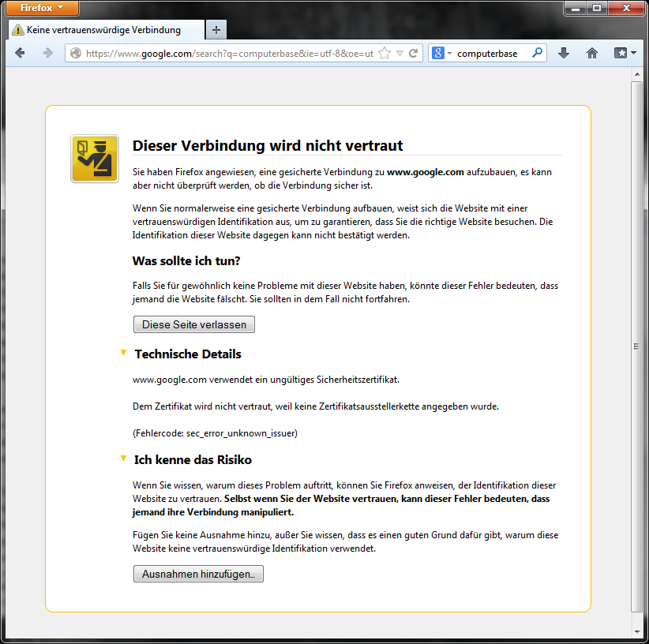Go forward with the forward arrow

(x=48, y=53)
